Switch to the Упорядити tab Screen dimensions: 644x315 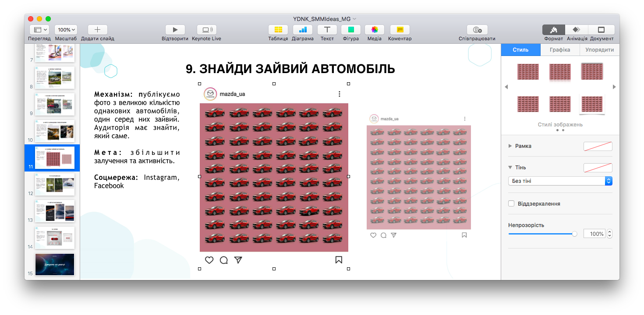pyautogui.click(x=599, y=50)
